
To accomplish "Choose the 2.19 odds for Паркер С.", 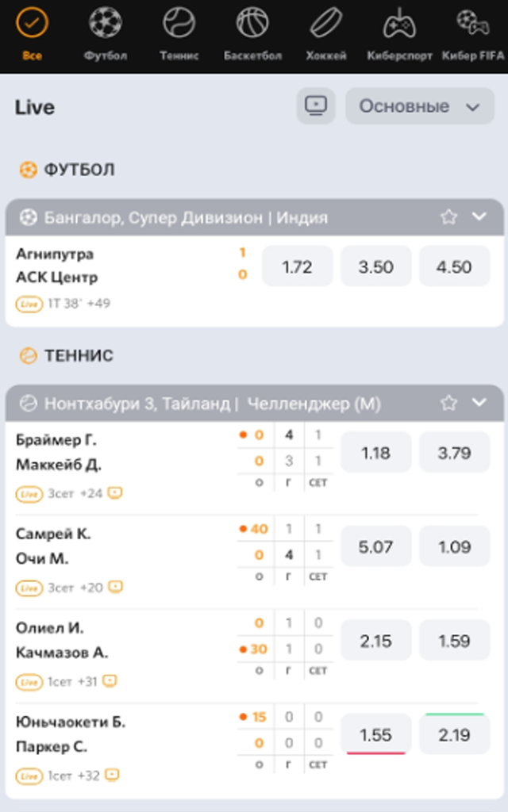I will coord(455,735).
